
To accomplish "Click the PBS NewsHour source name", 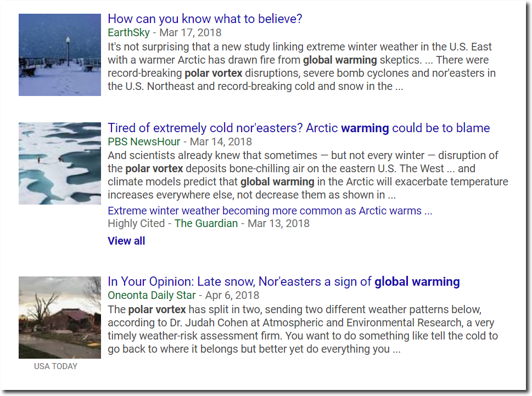I will (x=144, y=142).
